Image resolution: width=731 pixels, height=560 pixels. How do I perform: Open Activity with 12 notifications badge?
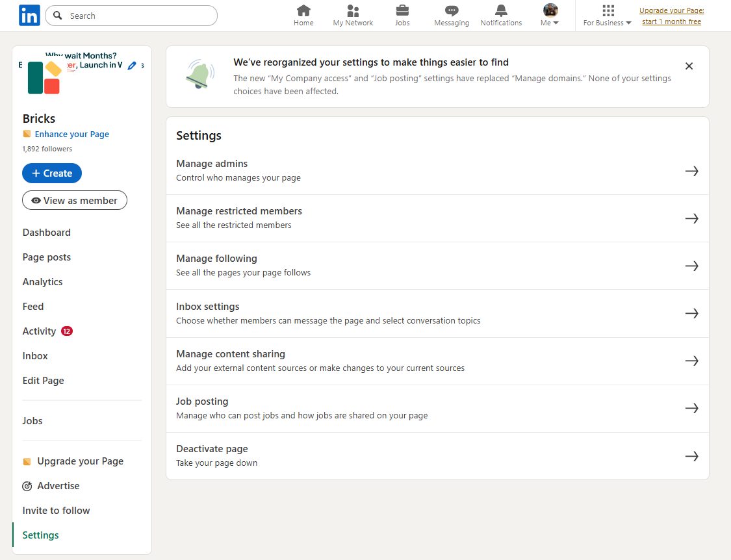click(x=40, y=331)
